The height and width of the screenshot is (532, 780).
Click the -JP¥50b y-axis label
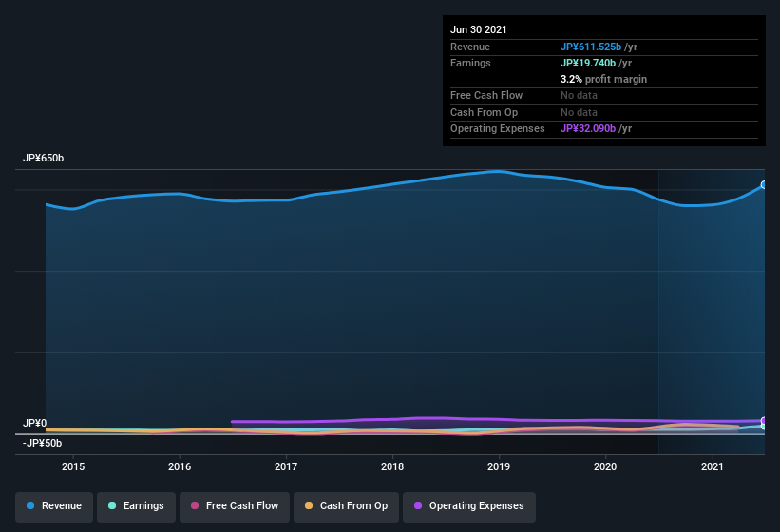point(43,443)
